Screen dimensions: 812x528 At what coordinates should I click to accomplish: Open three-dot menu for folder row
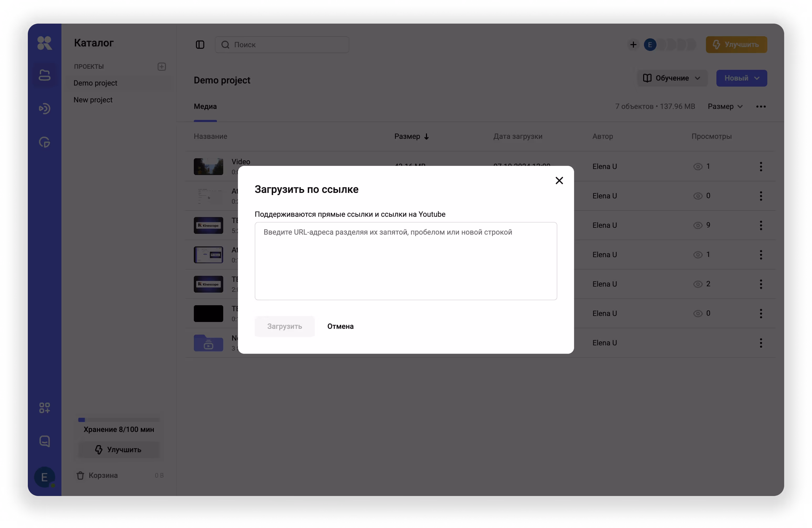click(x=761, y=342)
